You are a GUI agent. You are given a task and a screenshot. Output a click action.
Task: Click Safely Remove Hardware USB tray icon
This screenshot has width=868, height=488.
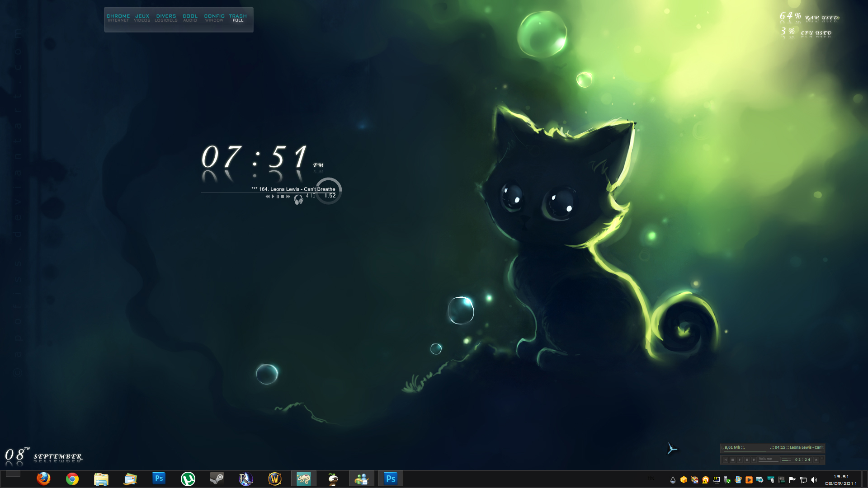pos(727,480)
